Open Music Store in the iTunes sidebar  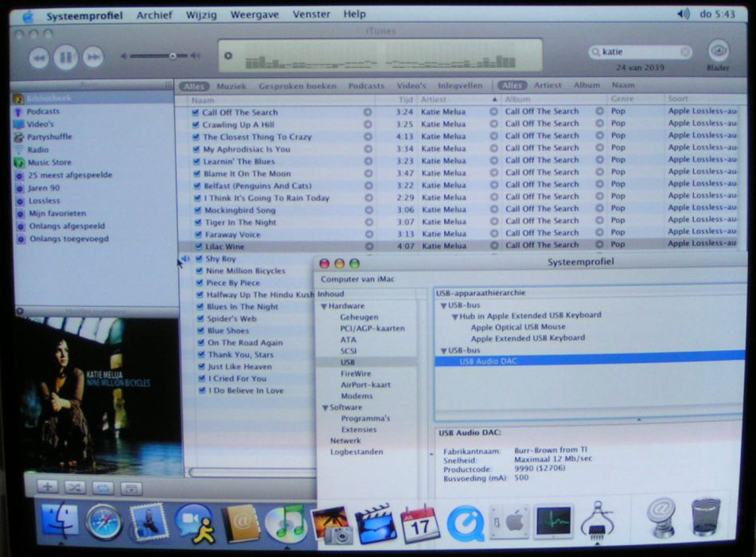(49, 162)
